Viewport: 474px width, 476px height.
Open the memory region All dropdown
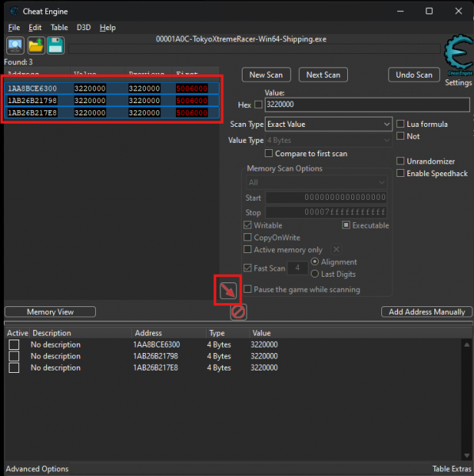pos(316,182)
